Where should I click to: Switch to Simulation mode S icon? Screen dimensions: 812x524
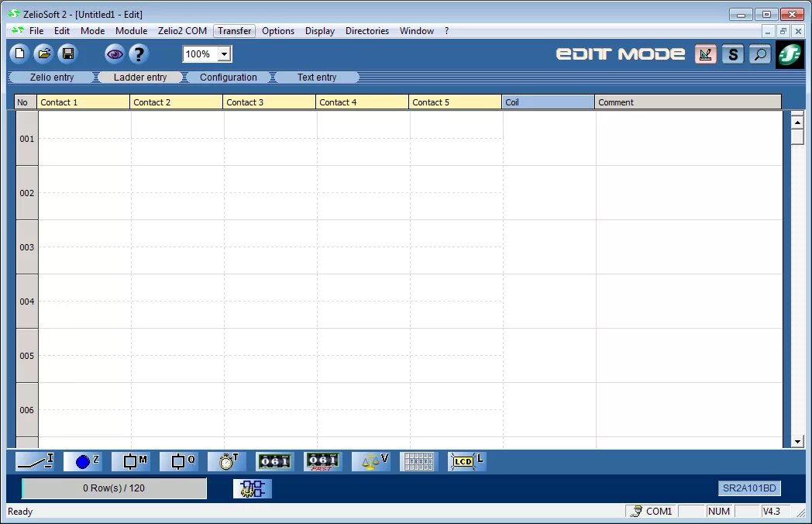coord(733,54)
